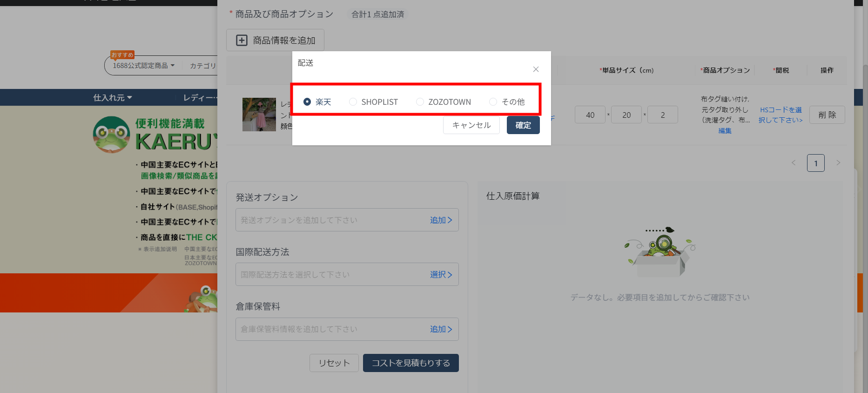Viewport: 868px width, 393px height.
Task: Click size field showing 2
Action: pyautogui.click(x=663, y=115)
